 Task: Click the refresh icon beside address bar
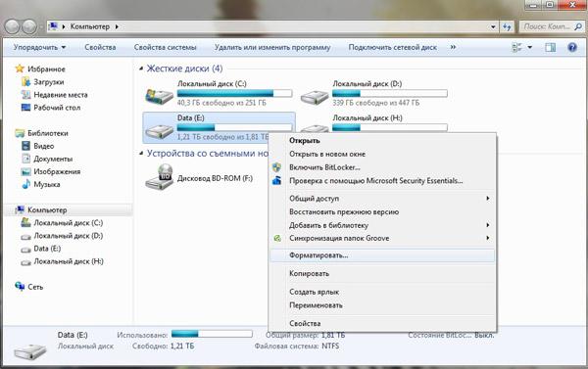[507, 26]
